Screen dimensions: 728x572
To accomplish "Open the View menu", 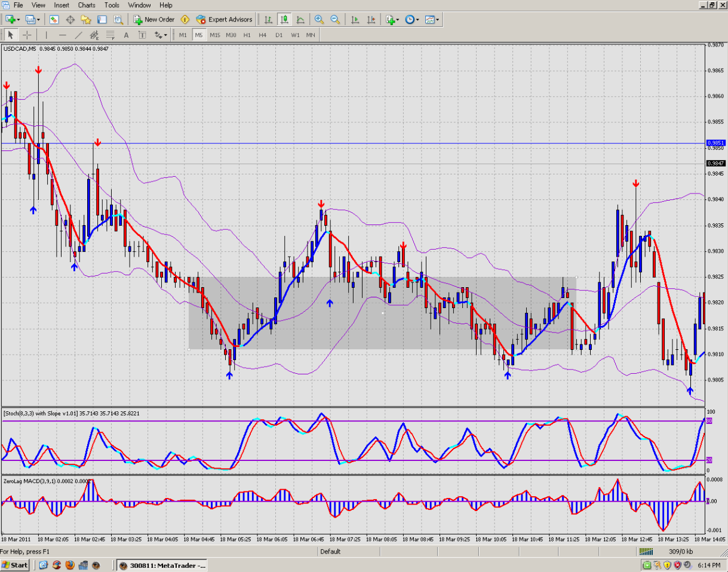I will click(38, 5).
